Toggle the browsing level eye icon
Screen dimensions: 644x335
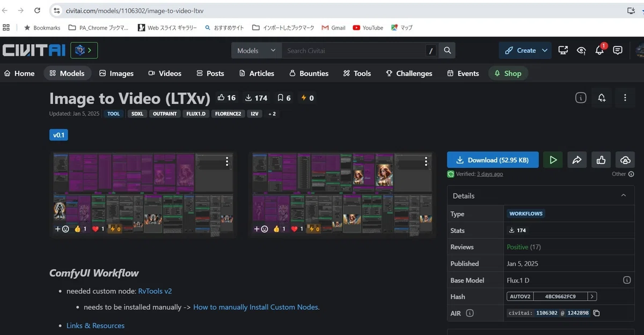pos(581,50)
